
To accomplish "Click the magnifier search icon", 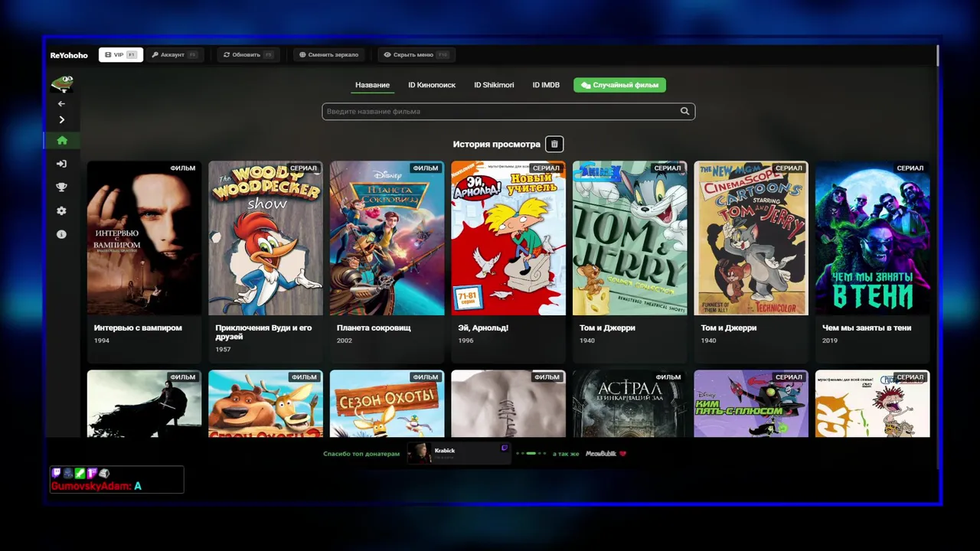I will 684,111.
